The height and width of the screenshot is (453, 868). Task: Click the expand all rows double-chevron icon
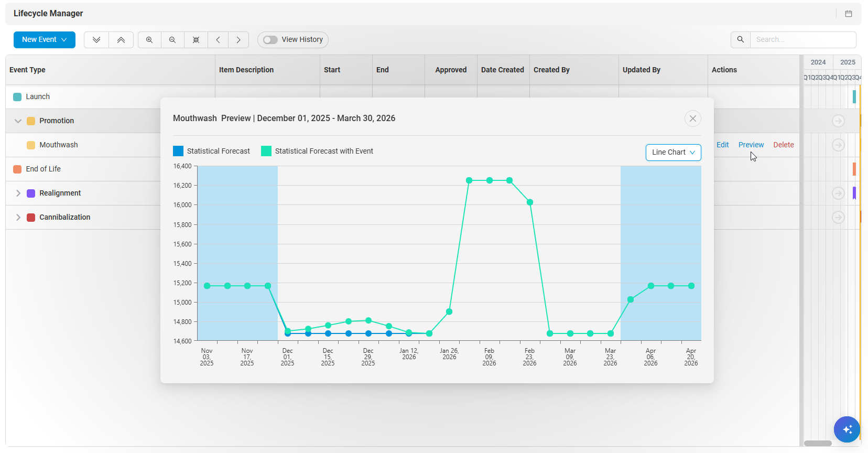(x=96, y=40)
